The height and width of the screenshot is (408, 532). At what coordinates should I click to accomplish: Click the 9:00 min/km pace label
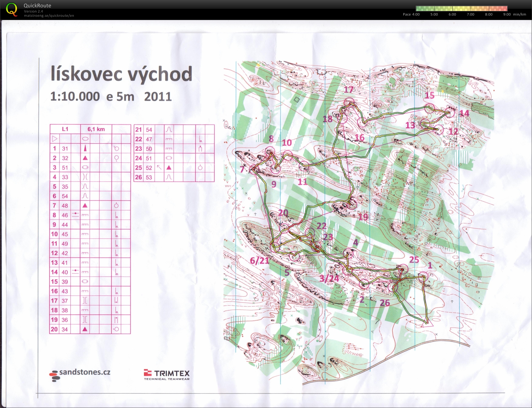pyautogui.click(x=514, y=14)
